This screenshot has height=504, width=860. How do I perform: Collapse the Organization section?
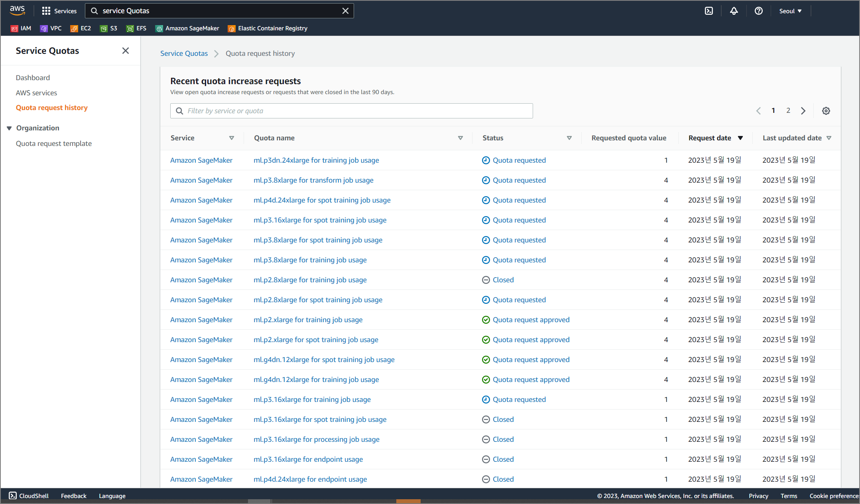tap(9, 128)
